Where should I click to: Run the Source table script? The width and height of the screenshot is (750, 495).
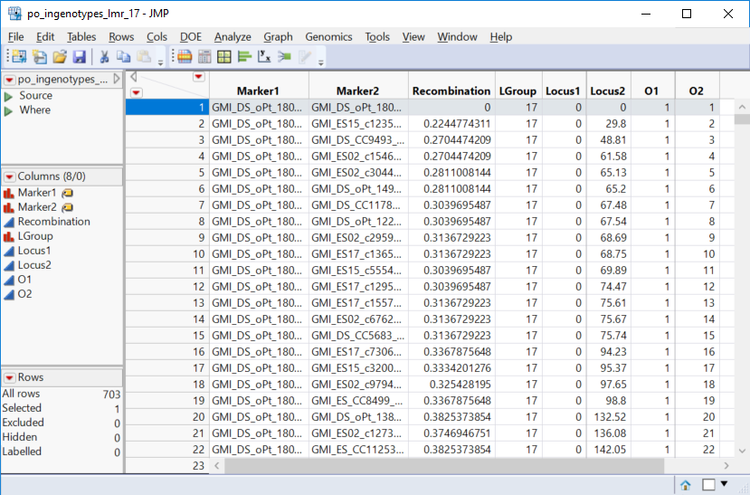[x=9, y=96]
